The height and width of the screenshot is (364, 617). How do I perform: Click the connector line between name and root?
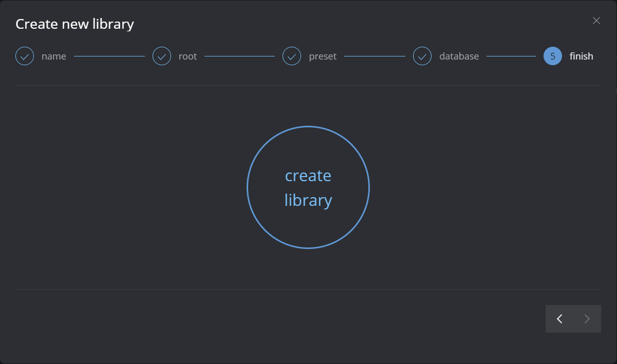coord(109,56)
